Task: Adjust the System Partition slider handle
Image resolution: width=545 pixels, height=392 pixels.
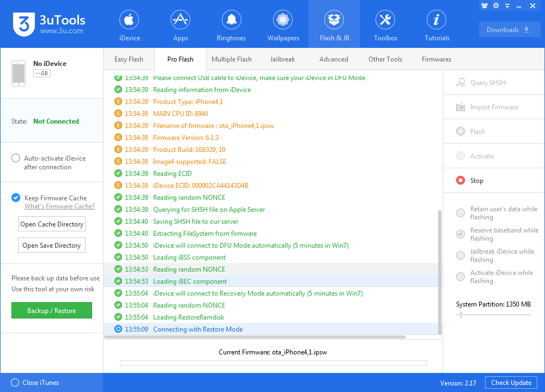Action: pyautogui.click(x=461, y=315)
